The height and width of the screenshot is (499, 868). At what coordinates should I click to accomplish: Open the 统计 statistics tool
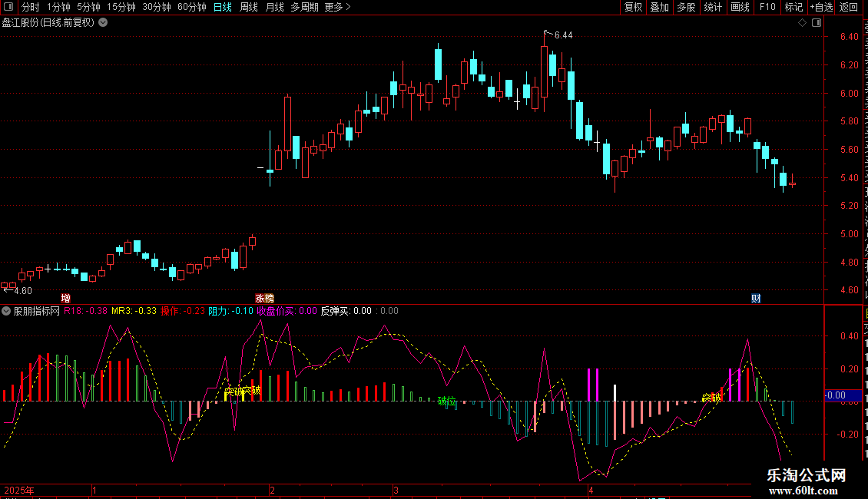[x=712, y=7]
